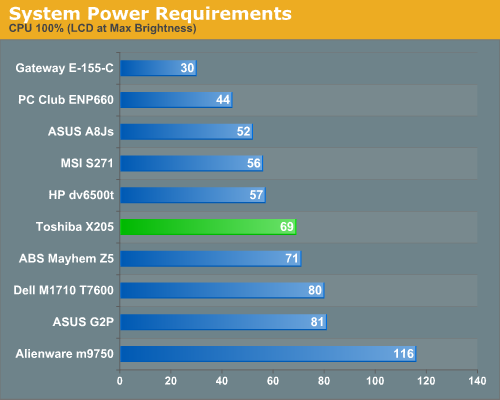
Task: Click the x-axis tick label 140
Action: click(477, 381)
